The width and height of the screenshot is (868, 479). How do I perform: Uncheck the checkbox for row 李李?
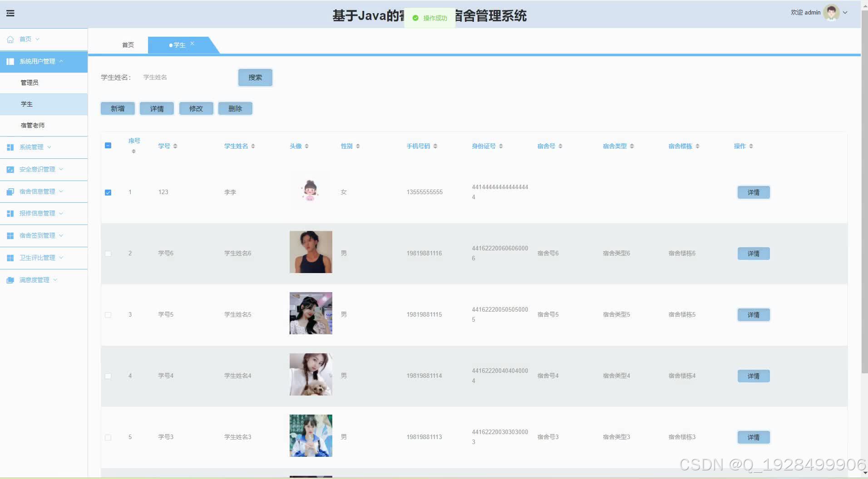tap(108, 192)
